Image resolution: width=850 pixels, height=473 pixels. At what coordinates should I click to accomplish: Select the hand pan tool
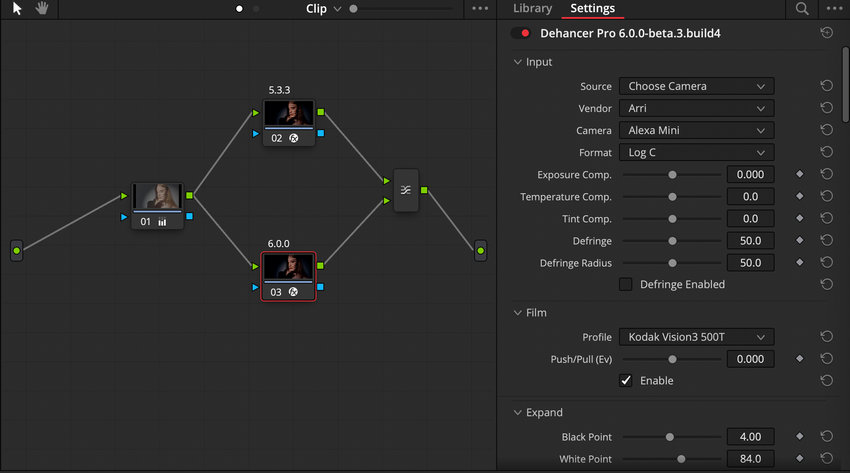pos(42,9)
